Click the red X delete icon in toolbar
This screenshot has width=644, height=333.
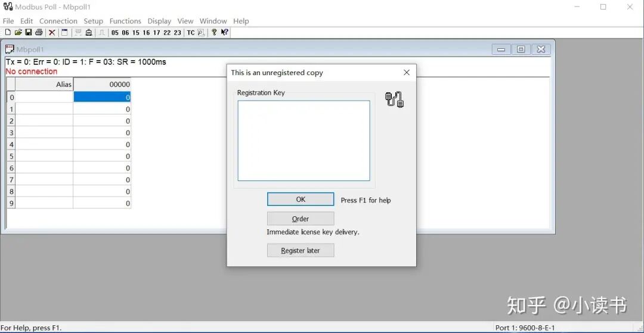pos(52,32)
